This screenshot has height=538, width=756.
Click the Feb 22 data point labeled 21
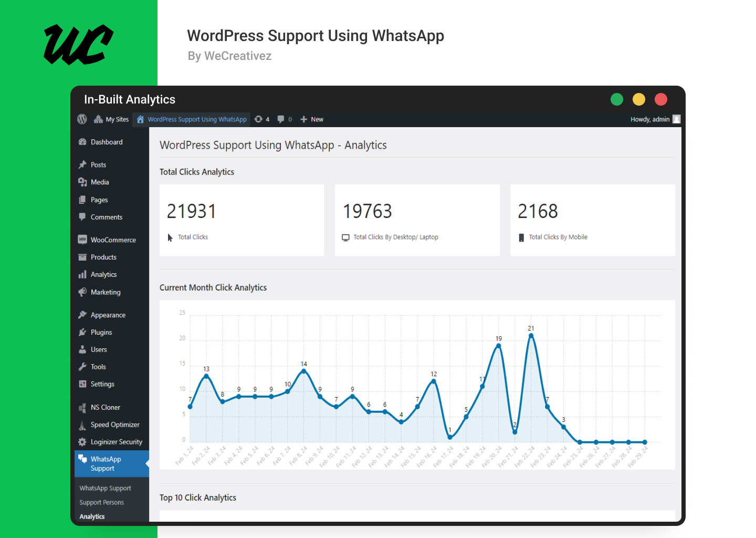click(x=531, y=336)
